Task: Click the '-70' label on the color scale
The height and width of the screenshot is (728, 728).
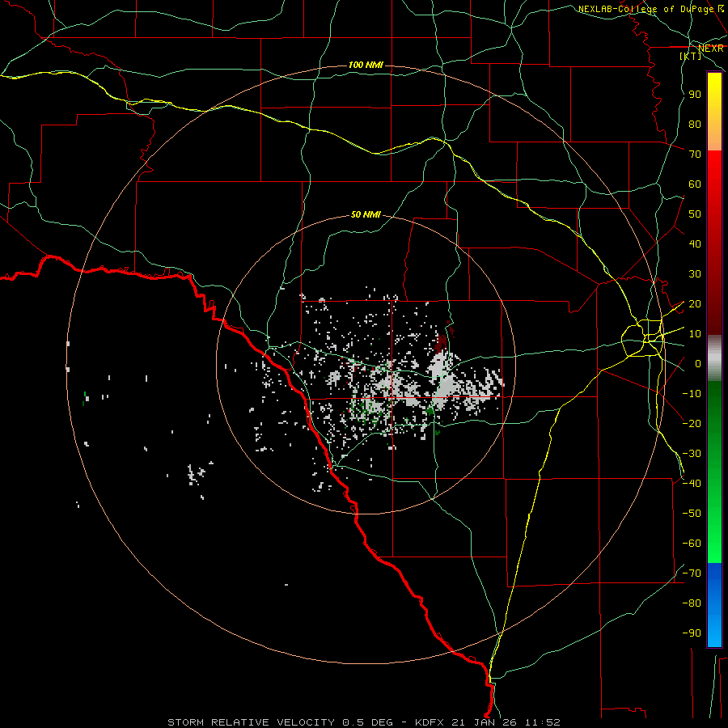Action: [x=692, y=573]
